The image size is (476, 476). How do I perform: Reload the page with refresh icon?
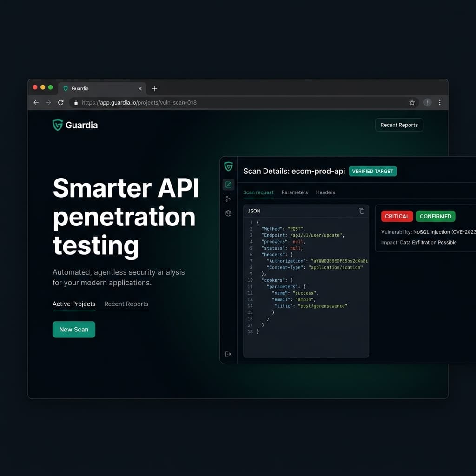61,103
